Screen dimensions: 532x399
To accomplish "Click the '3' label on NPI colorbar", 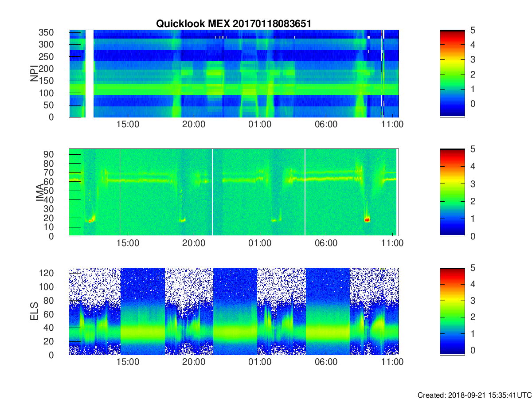I will pos(473,59).
